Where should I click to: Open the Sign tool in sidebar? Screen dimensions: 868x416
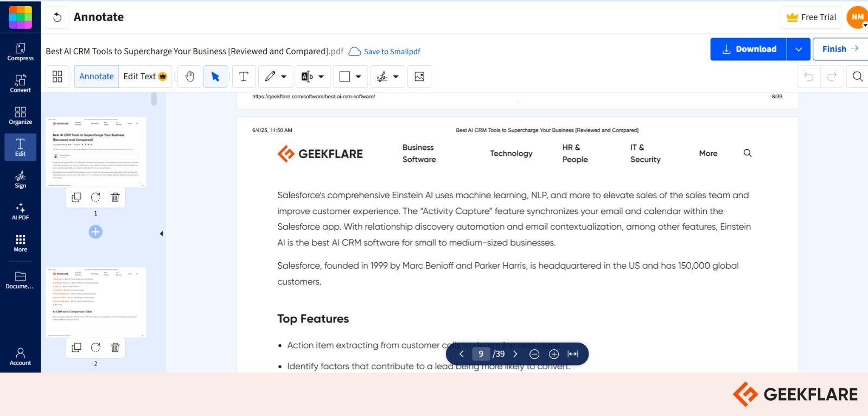[x=20, y=179]
